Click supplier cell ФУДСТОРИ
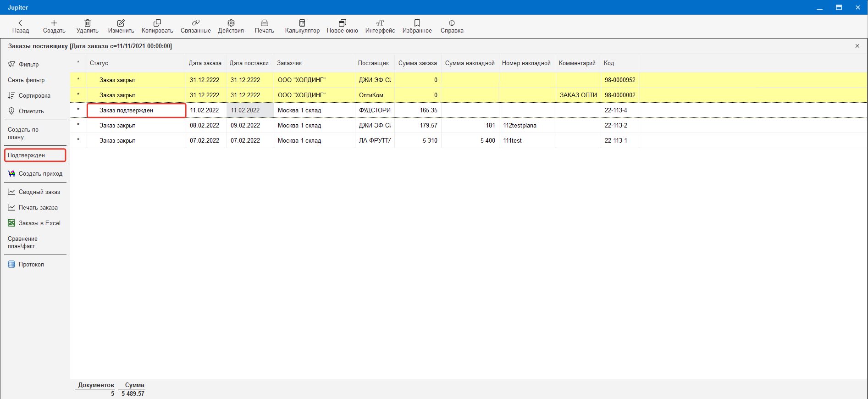 (375, 110)
